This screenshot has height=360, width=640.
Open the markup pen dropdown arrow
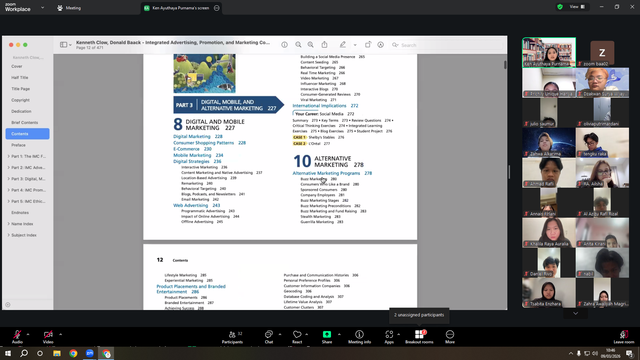tap(355, 45)
